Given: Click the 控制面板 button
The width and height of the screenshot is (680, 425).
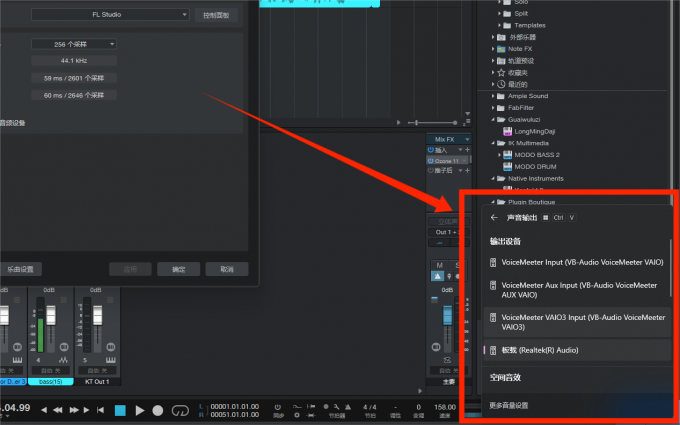Looking at the screenshot, I should click(x=216, y=16).
